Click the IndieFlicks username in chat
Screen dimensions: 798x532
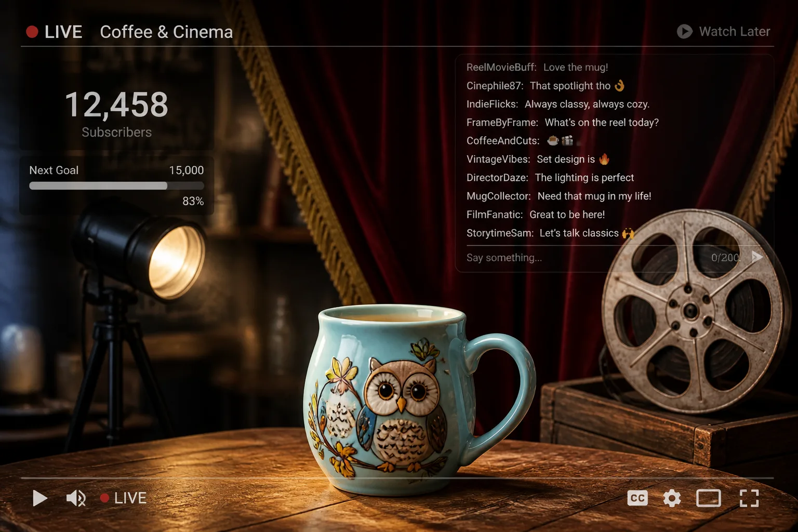point(492,104)
